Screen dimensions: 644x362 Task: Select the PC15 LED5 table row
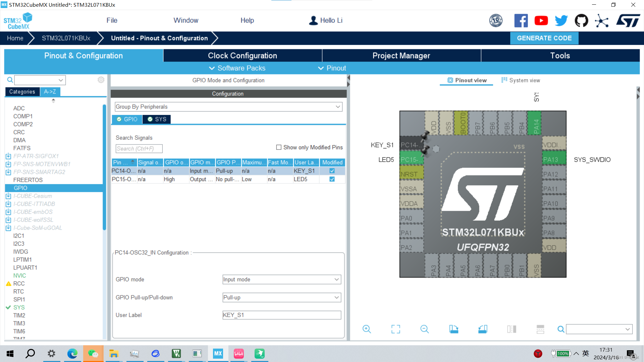point(228,179)
